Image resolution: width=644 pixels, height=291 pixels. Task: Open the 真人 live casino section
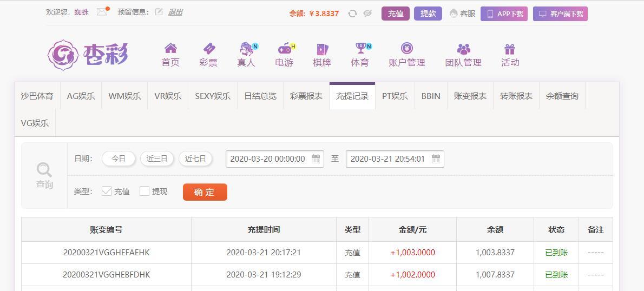point(246,55)
